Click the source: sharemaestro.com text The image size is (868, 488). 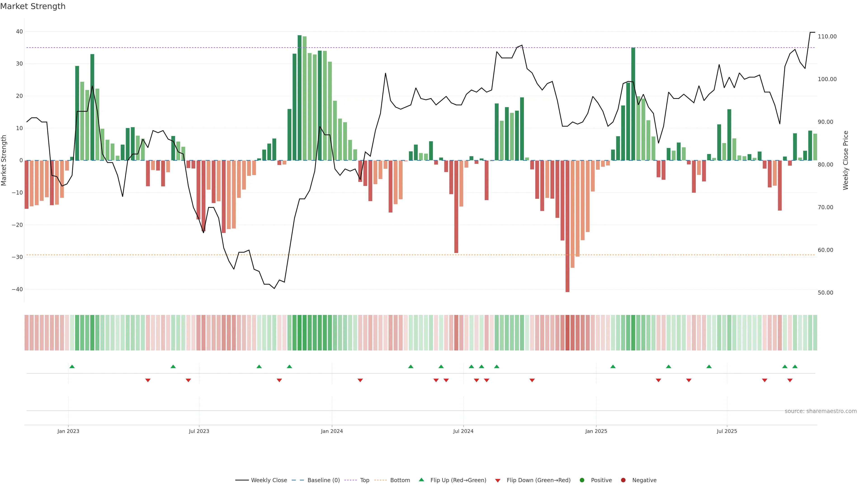point(821,411)
